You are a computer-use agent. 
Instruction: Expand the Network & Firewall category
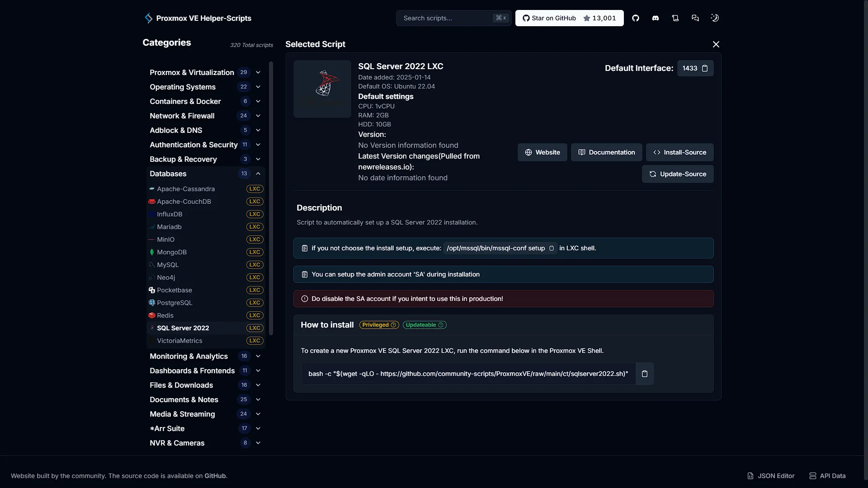coord(206,116)
